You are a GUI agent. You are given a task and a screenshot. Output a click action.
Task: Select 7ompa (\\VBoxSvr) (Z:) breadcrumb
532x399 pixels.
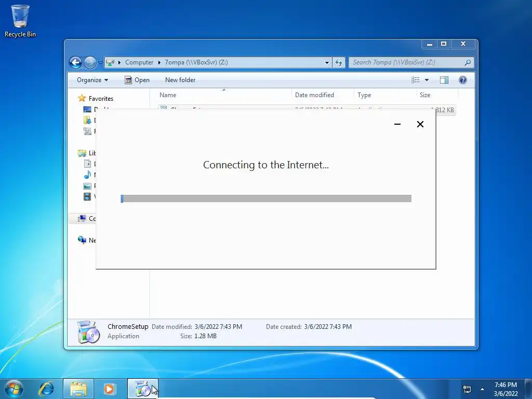click(x=196, y=62)
